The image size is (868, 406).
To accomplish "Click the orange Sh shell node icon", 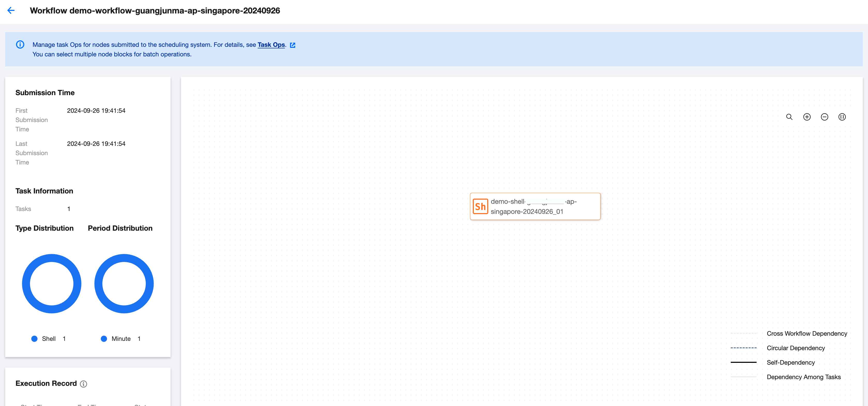I will point(480,206).
